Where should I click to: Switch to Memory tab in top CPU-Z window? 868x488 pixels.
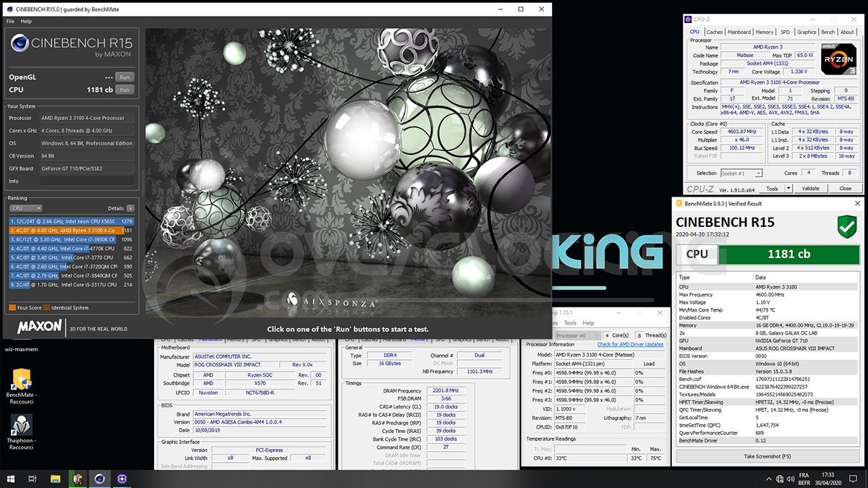click(765, 32)
